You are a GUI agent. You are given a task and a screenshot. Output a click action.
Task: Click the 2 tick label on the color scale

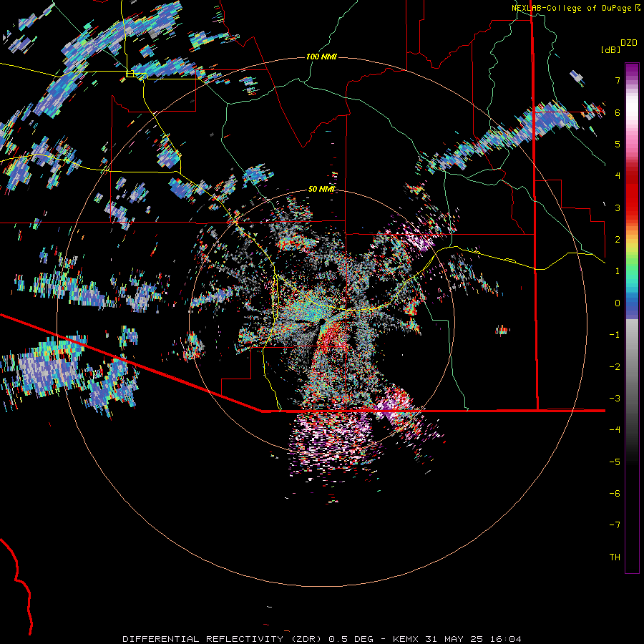(x=618, y=240)
